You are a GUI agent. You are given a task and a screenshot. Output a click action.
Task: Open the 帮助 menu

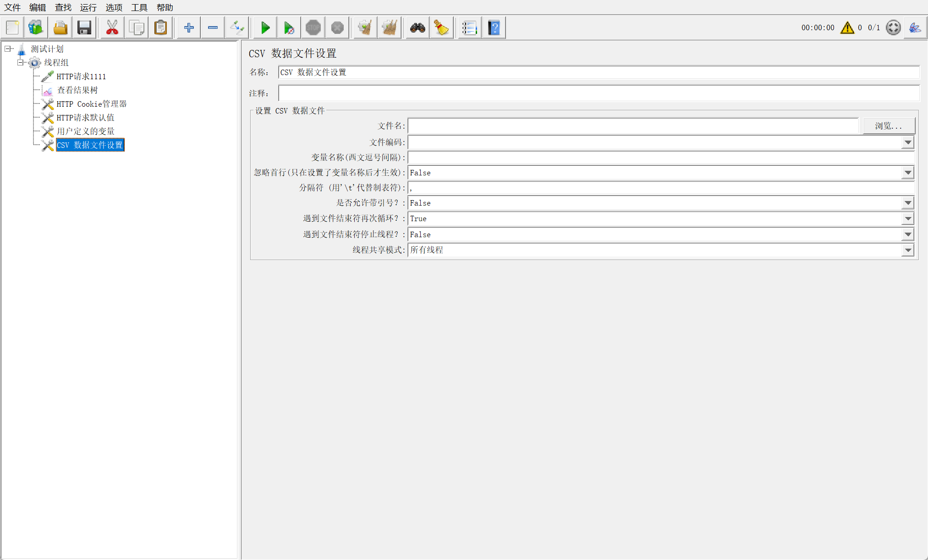pos(165,7)
